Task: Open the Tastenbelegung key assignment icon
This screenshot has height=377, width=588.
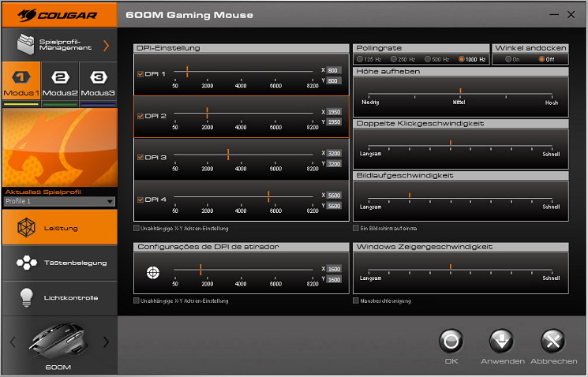Action: [27, 263]
